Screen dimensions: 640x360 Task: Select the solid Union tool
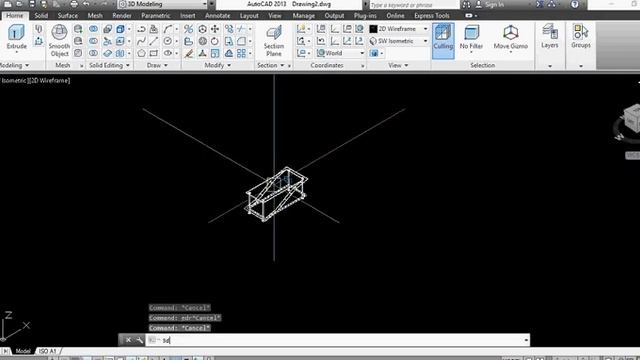coord(93,29)
